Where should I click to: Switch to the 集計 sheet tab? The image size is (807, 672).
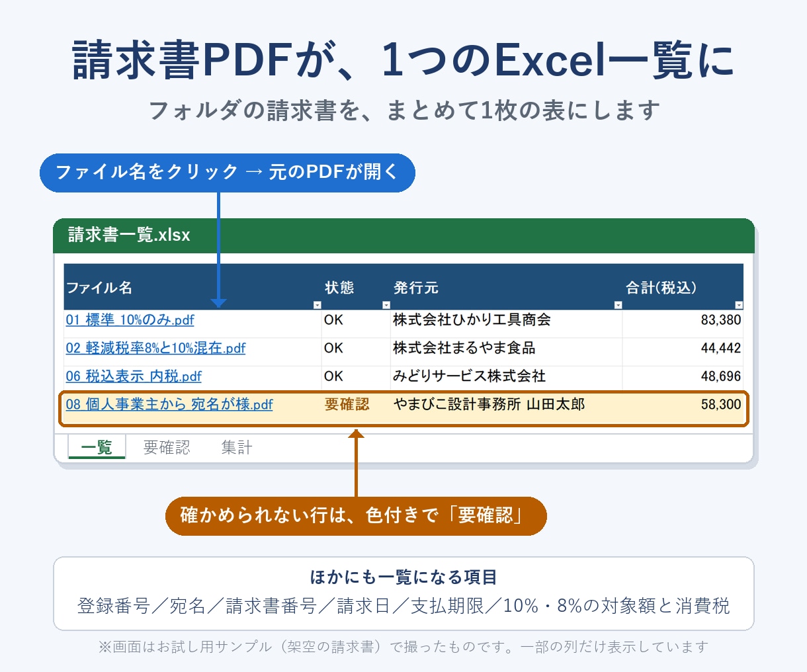(x=237, y=448)
